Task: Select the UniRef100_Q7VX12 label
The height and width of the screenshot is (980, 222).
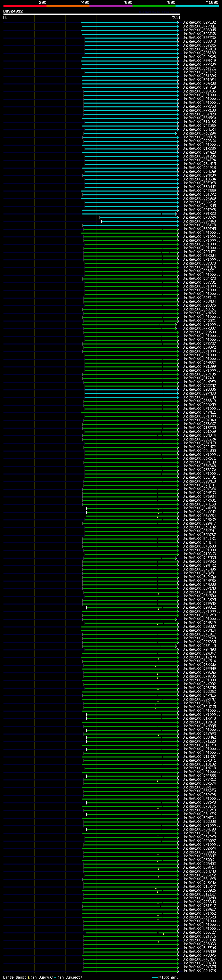Action: coord(199,779)
